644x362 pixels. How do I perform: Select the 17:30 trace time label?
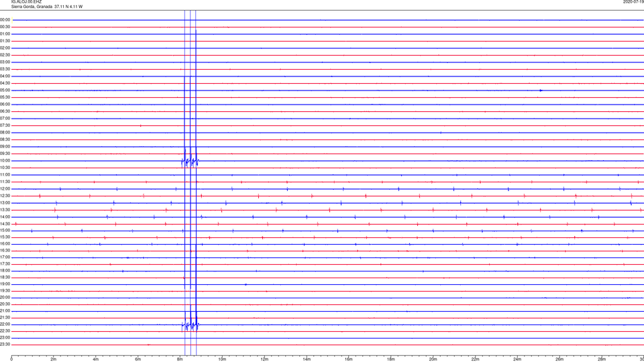[5, 264]
